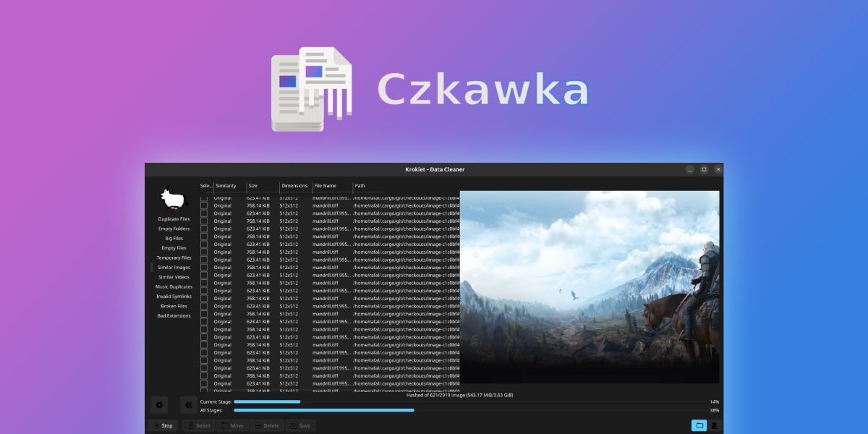The image size is (868, 434).
Task: Select the Music Duplicates category
Action: coord(174,286)
